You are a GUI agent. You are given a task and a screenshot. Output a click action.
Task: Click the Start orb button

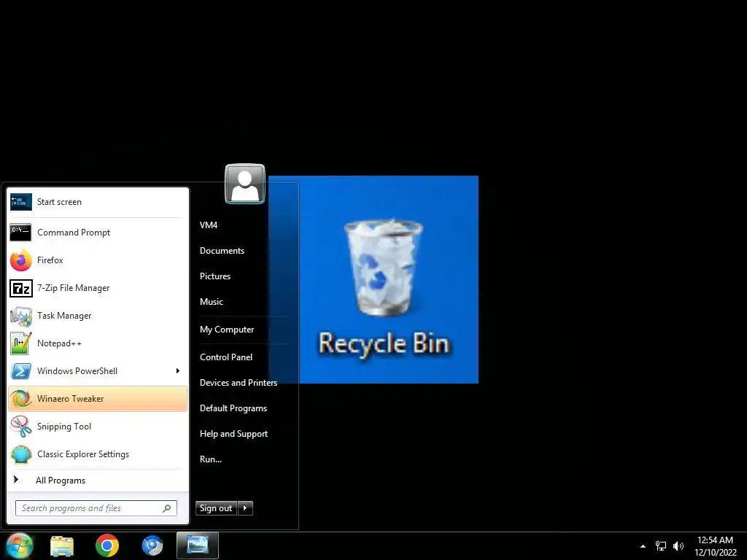(19, 545)
